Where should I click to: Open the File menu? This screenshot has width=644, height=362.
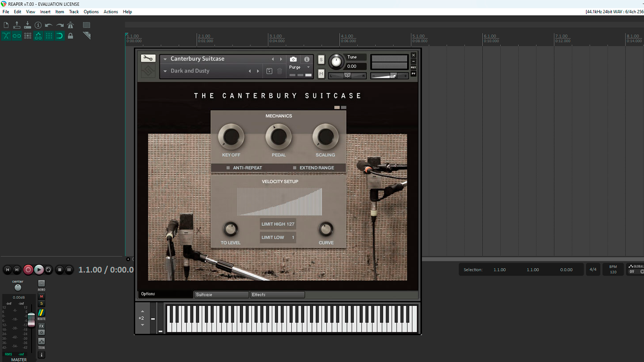click(x=6, y=12)
